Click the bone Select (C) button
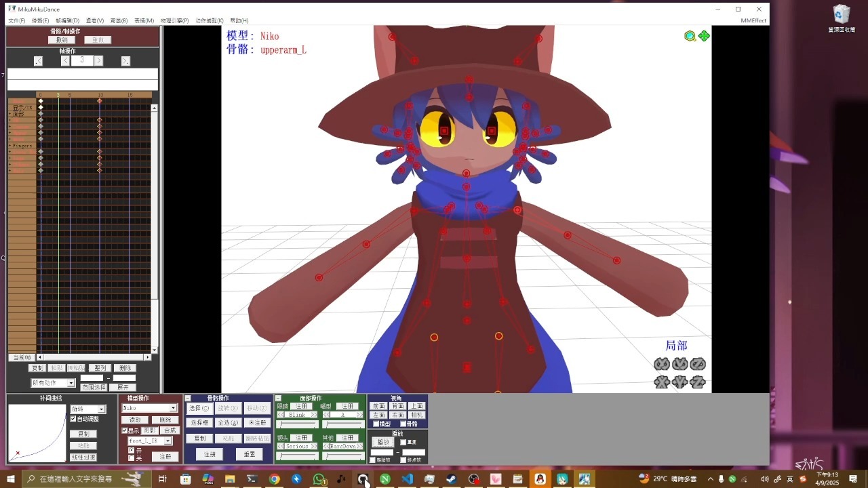The height and width of the screenshot is (488, 868). coord(200,408)
